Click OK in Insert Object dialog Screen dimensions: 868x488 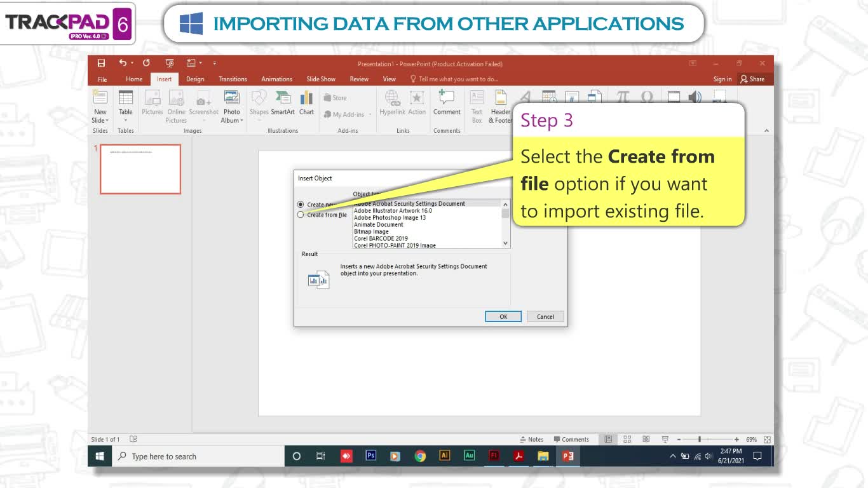click(x=503, y=316)
